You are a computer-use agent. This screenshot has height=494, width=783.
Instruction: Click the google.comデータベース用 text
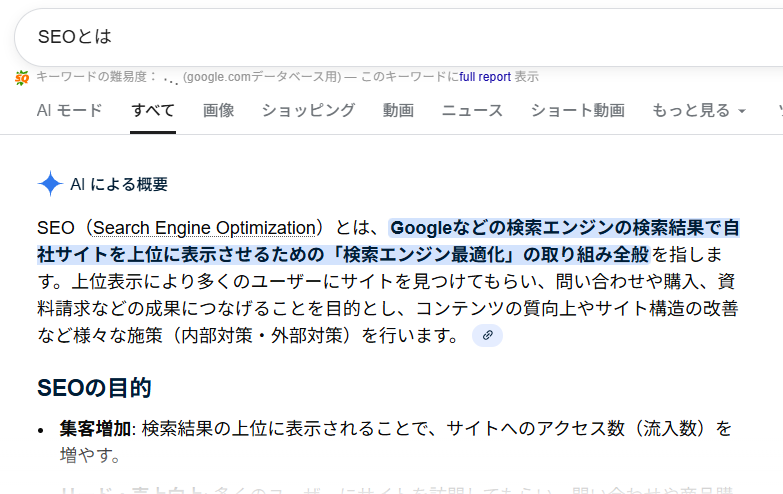point(262,76)
